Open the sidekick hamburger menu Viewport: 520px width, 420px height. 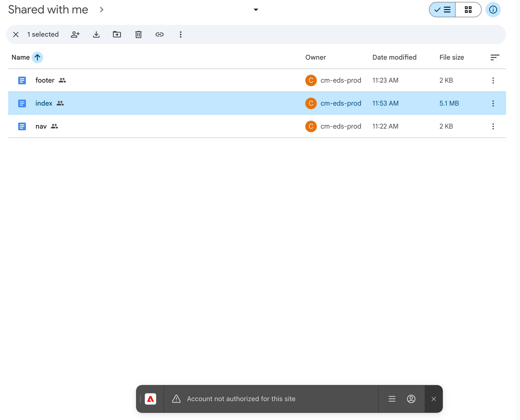click(x=392, y=399)
